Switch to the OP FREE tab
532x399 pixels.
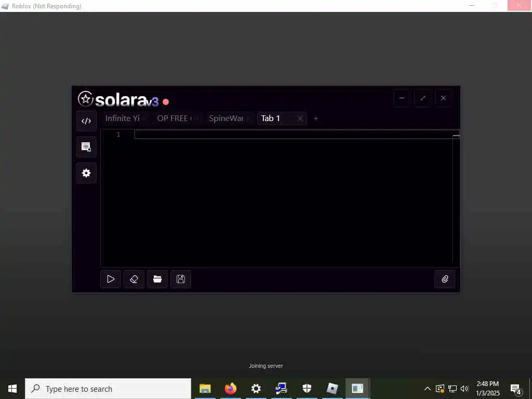(x=174, y=118)
